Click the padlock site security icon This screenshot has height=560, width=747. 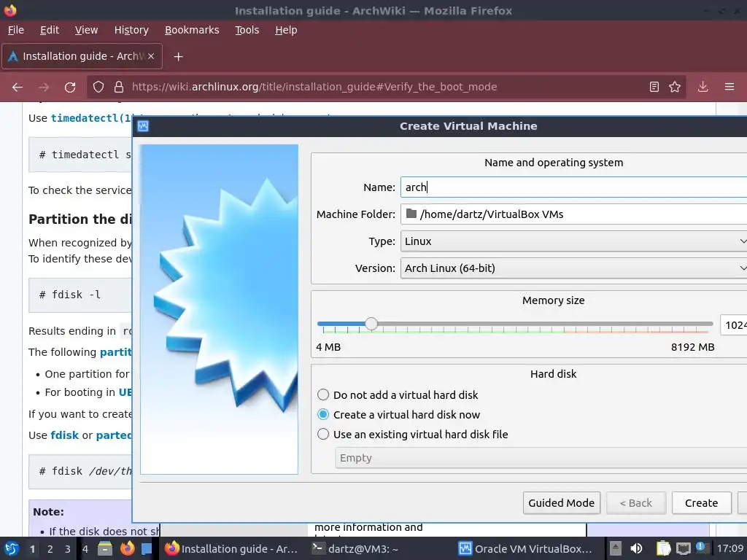pyautogui.click(x=119, y=87)
